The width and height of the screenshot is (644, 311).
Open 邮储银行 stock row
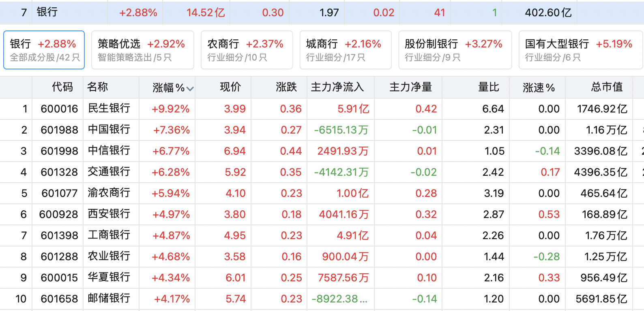[109, 298]
